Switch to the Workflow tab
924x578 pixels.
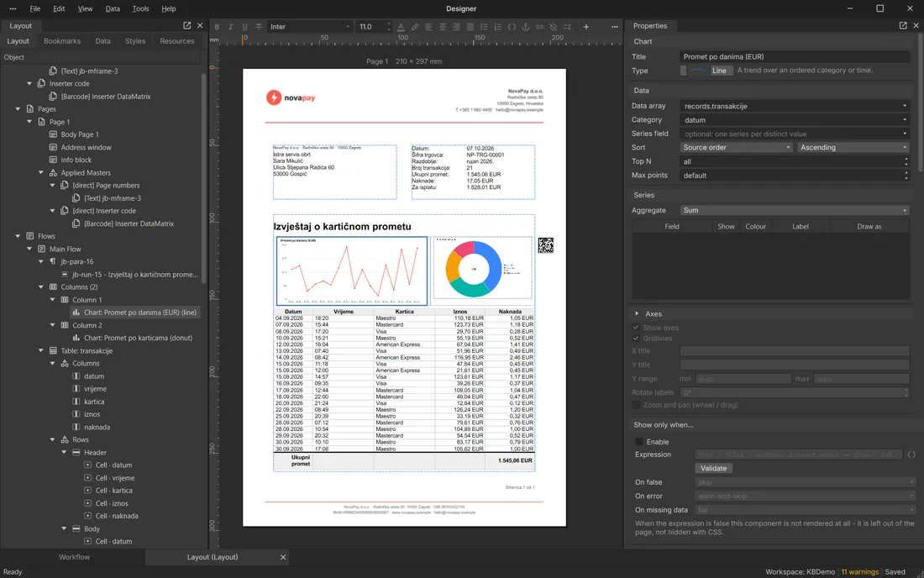click(x=74, y=557)
